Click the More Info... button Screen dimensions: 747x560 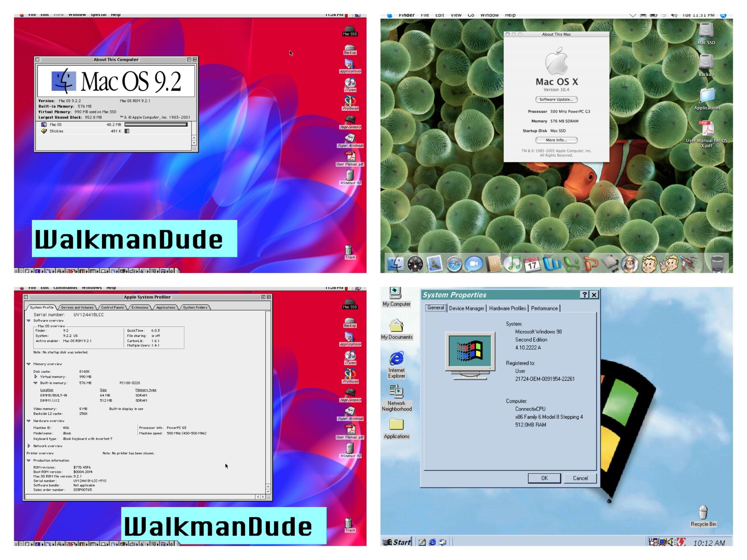click(556, 140)
